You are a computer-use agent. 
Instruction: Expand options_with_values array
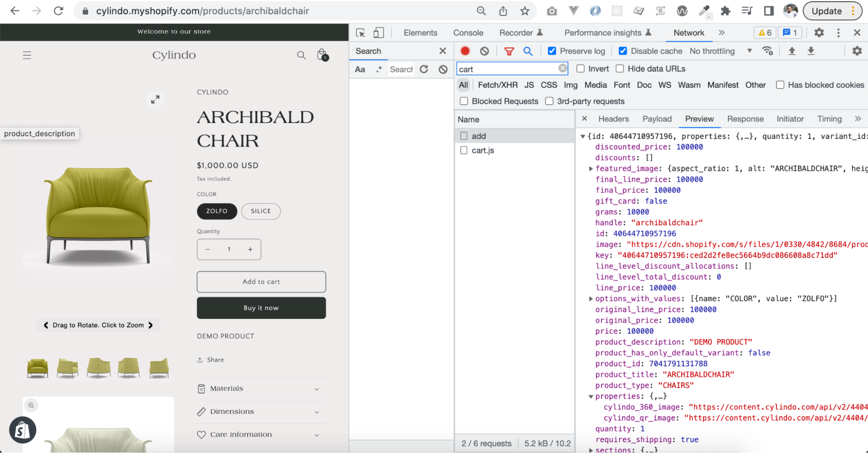pos(591,299)
